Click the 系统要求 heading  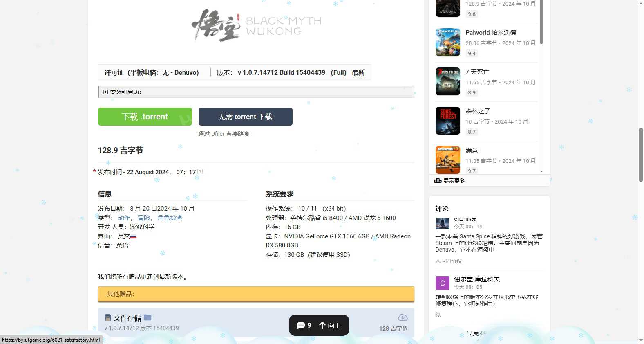(280, 194)
